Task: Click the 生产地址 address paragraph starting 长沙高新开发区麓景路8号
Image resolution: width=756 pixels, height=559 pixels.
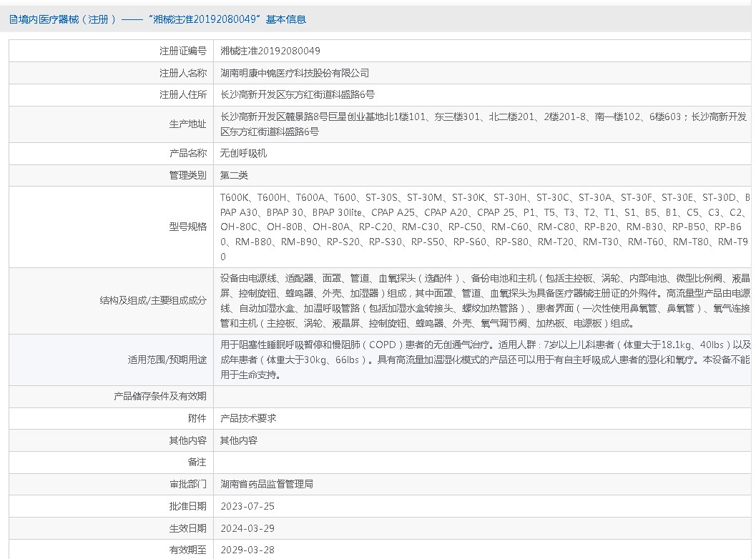Action: (x=483, y=124)
